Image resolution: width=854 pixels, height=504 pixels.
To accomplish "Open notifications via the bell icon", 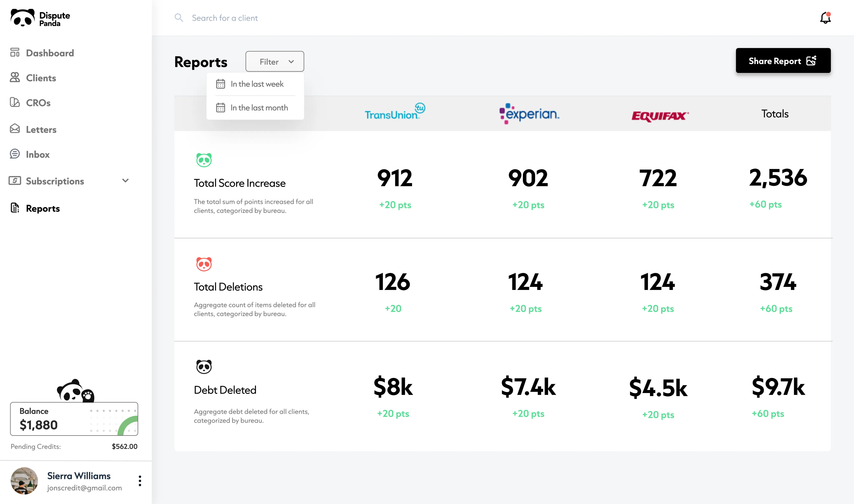I will coord(825,18).
